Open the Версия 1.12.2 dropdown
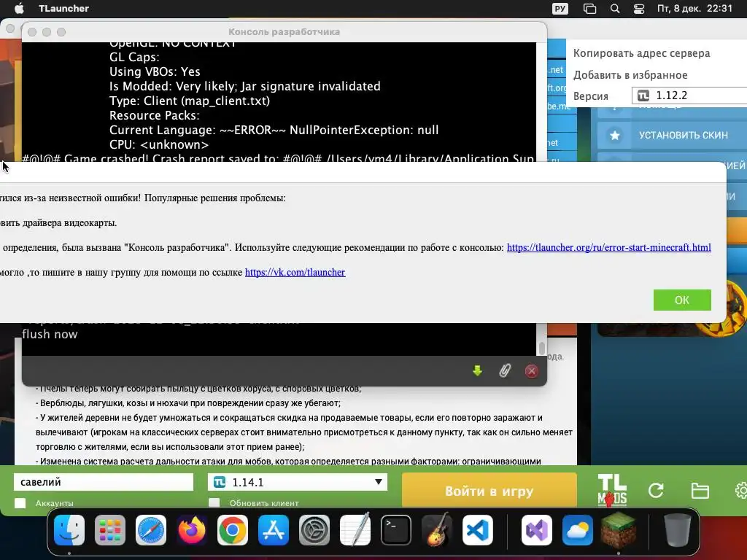The height and width of the screenshot is (560, 747). click(689, 96)
